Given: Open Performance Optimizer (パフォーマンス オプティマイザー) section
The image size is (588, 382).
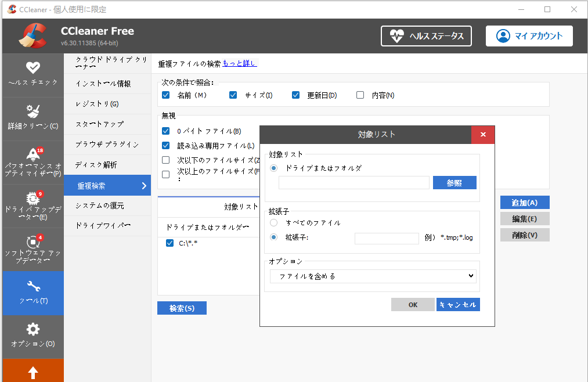Looking at the screenshot, I should click(x=33, y=163).
